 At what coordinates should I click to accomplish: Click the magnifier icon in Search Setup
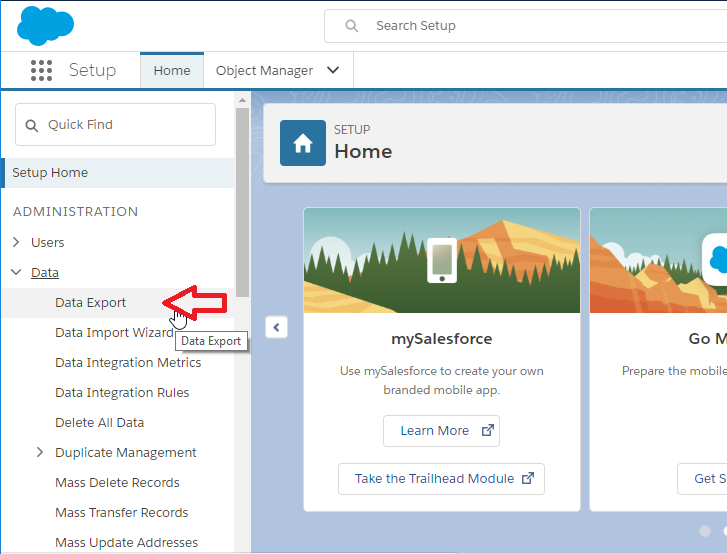click(351, 26)
